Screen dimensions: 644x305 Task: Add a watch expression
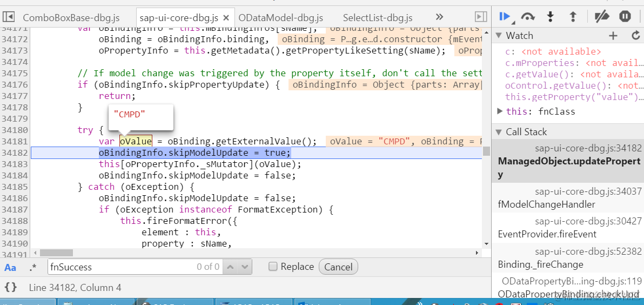point(613,36)
